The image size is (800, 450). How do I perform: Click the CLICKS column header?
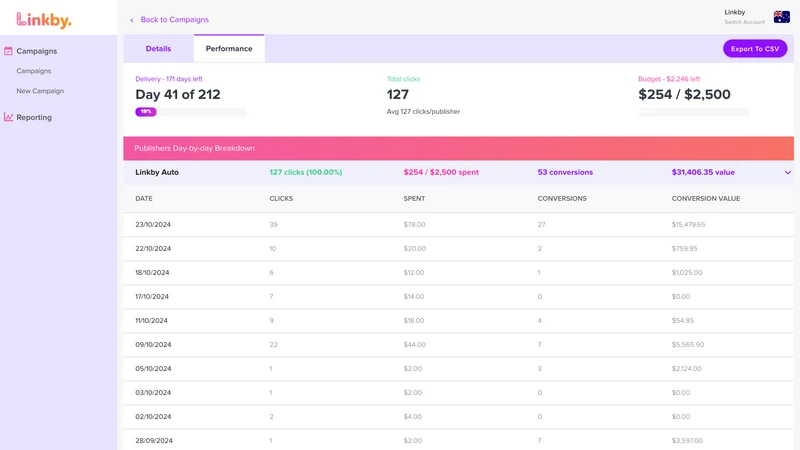(281, 198)
